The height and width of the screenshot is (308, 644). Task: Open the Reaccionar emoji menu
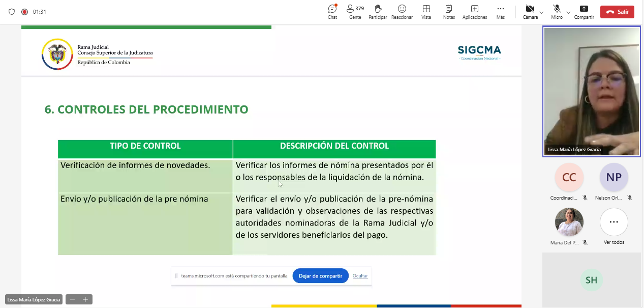[402, 12]
